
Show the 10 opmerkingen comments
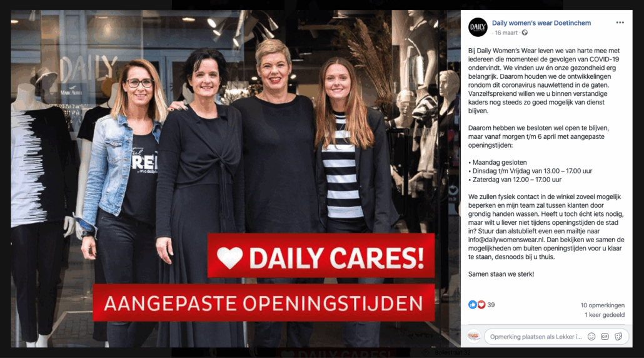click(x=602, y=305)
